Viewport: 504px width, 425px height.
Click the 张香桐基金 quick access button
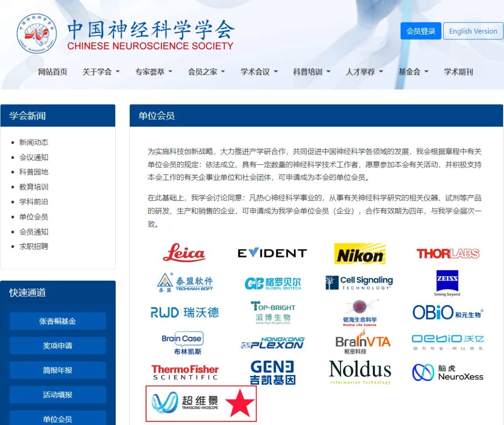(x=57, y=321)
